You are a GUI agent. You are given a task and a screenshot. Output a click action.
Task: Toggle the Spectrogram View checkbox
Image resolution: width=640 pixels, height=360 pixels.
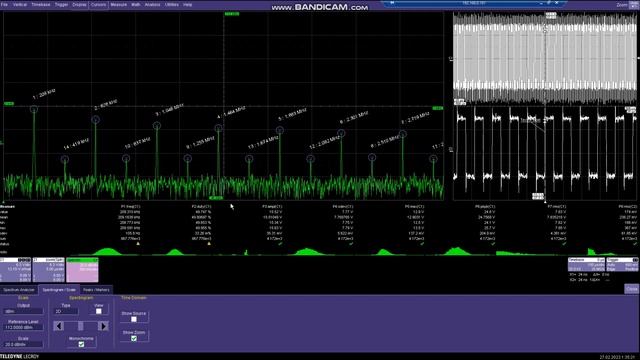pos(98,311)
